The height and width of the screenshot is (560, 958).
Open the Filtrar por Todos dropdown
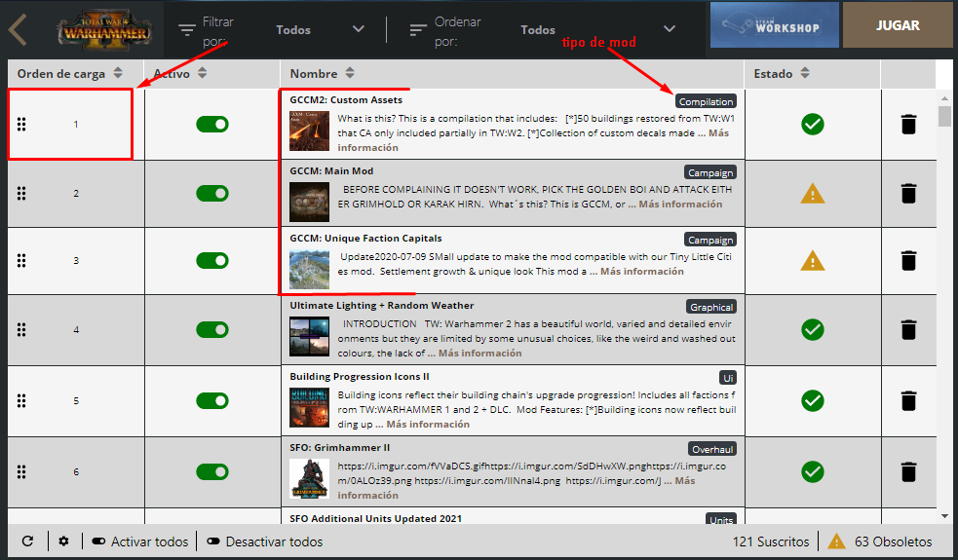pyautogui.click(x=321, y=29)
